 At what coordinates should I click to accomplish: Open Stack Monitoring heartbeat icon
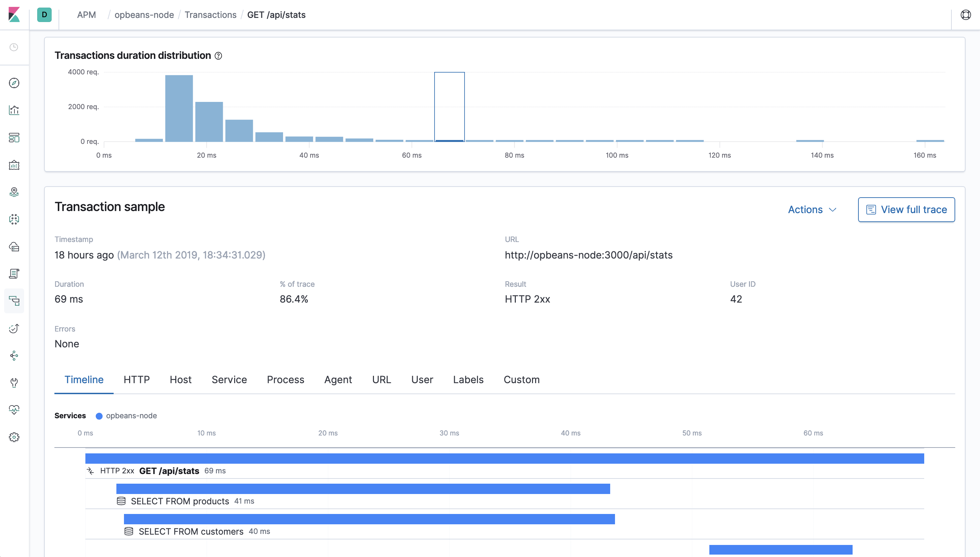[x=14, y=410]
